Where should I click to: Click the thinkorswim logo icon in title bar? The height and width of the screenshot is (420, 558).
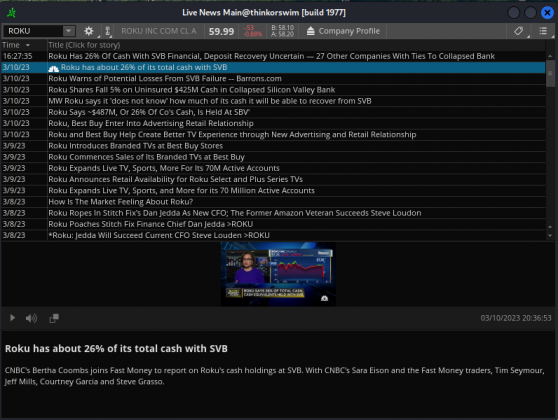(x=11, y=13)
